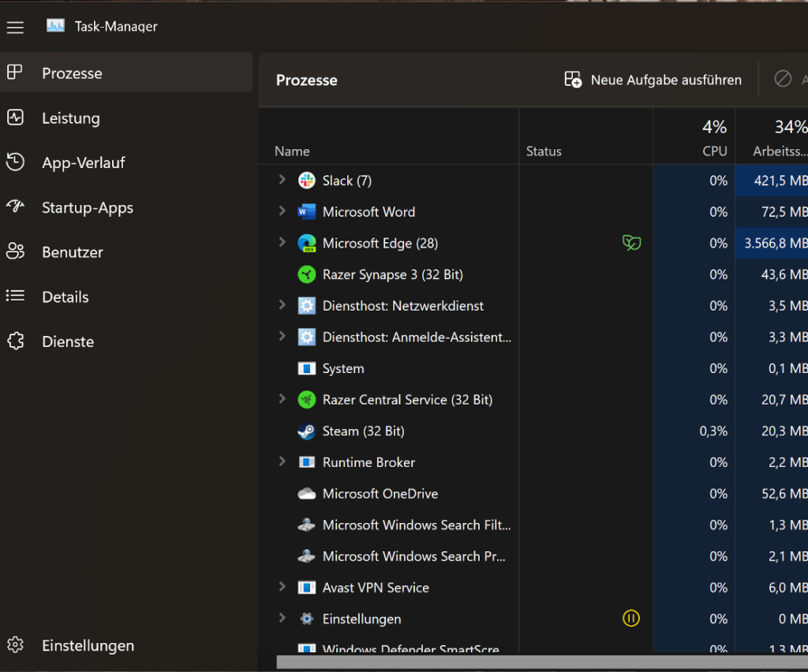Click the Steam process icon

pyautogui.click(x=307, y=431)
